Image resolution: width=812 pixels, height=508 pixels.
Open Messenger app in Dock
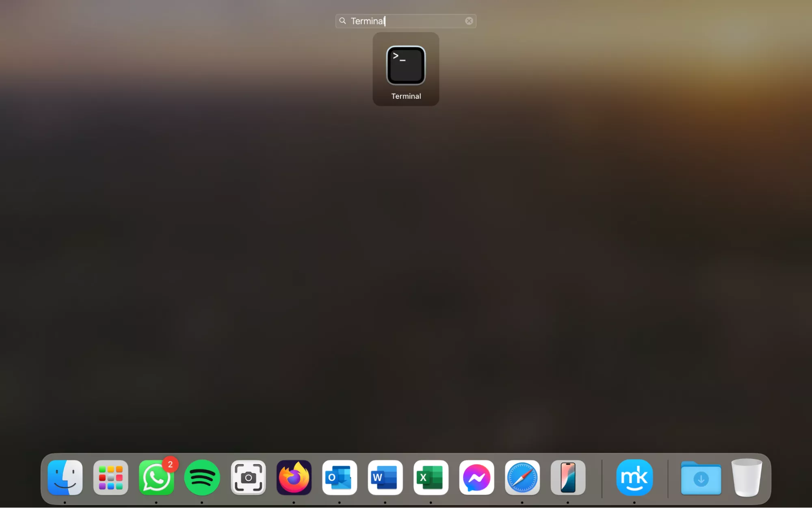coord(476,478)
